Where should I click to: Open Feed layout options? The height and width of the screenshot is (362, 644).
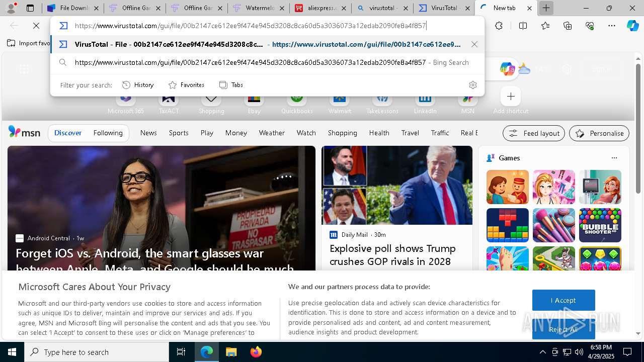[x=534, y=133]
